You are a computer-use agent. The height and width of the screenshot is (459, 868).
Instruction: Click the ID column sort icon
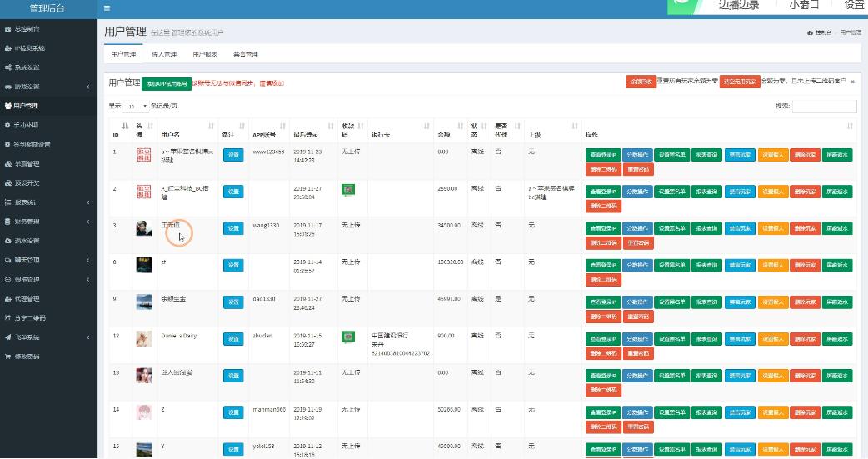[x=125, y=126]
